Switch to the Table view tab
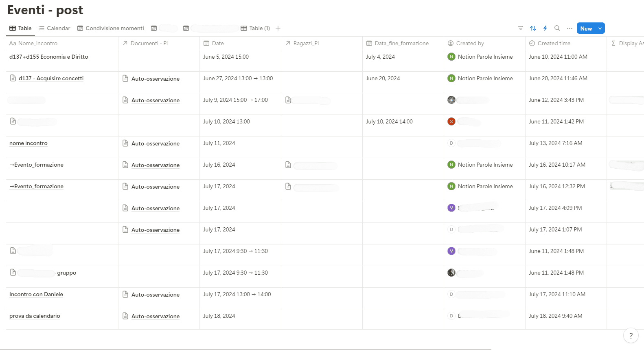Screen dimensions: 644x350 (20, 28)
